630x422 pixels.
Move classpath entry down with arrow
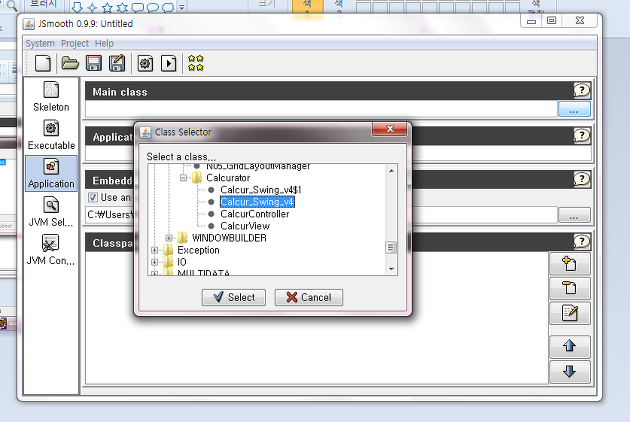click(570, 372)
